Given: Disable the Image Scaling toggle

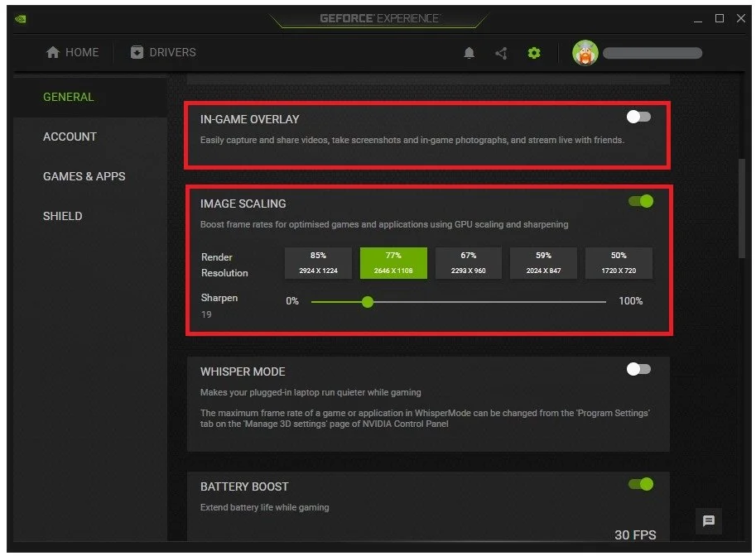Looking at the screenshot, I should (x=641, y=201).
